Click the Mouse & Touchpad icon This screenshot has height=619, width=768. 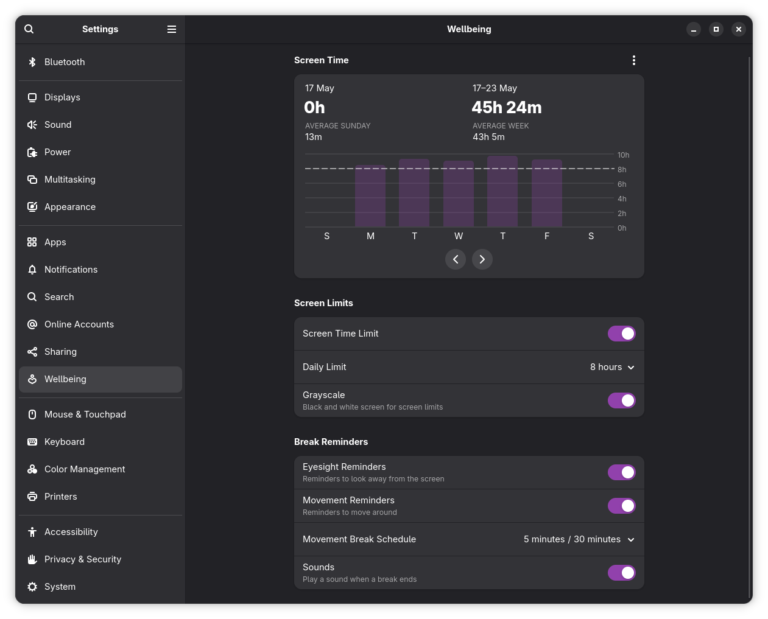32,414
